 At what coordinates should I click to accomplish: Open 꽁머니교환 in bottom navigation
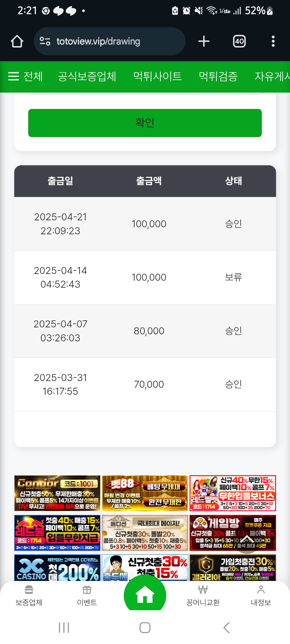203,596
